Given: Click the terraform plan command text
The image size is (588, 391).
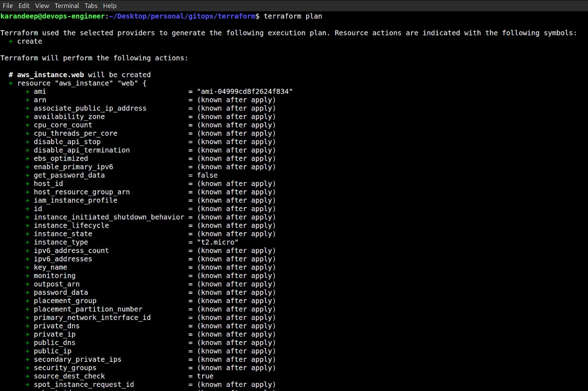Looking at the screenshot, I should coord(293,16).
